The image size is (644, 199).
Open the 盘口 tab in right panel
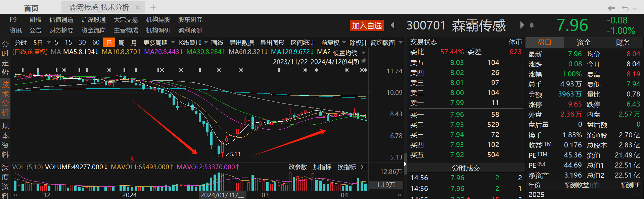coord(545,42)
